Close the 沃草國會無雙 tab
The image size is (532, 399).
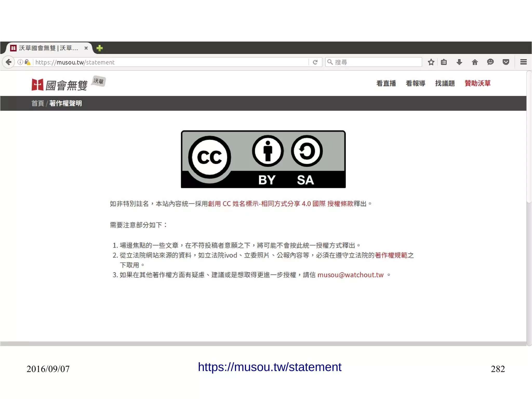86,48
